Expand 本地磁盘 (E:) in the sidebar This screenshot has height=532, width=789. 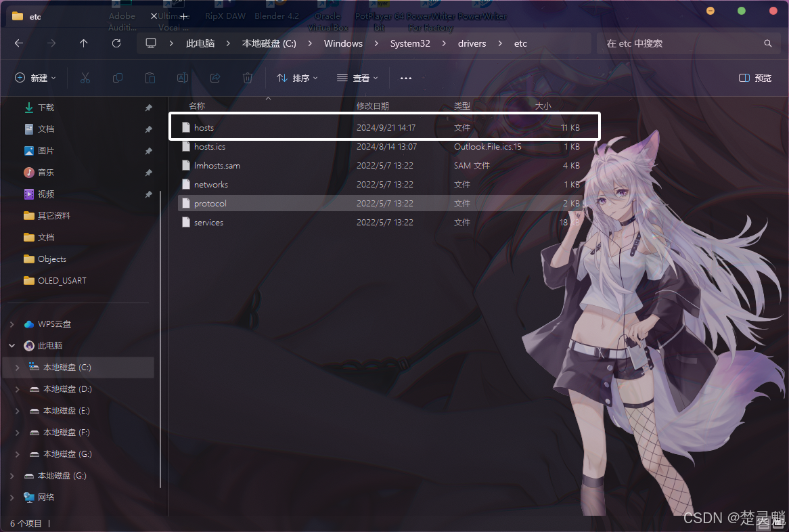point(18,411)
